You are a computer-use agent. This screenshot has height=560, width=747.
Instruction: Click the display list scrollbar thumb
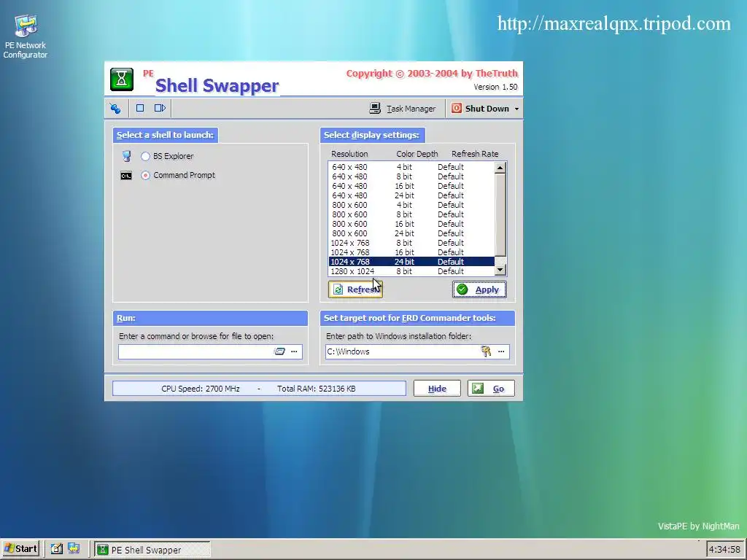(x=500, y=215)
